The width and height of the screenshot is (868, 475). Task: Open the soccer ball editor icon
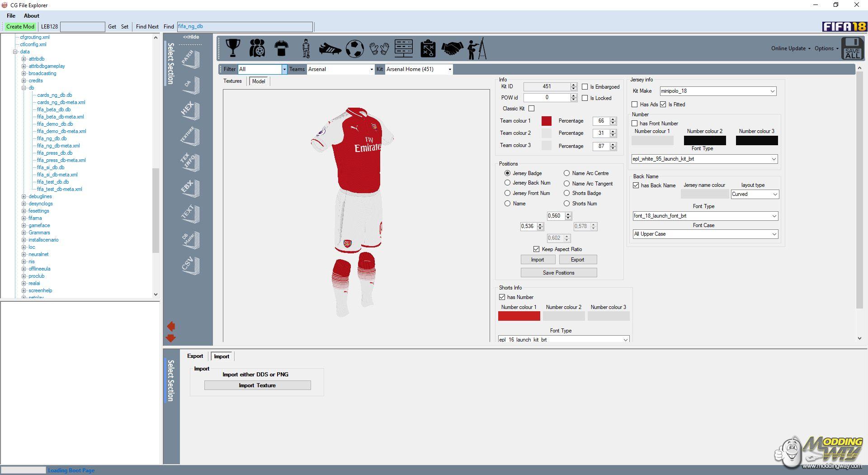pos(355,48)
